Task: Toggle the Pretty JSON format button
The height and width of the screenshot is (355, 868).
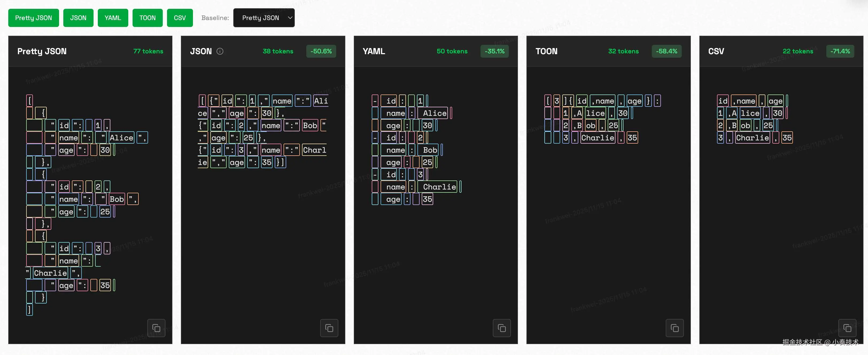Action: [x=33, y=18]
